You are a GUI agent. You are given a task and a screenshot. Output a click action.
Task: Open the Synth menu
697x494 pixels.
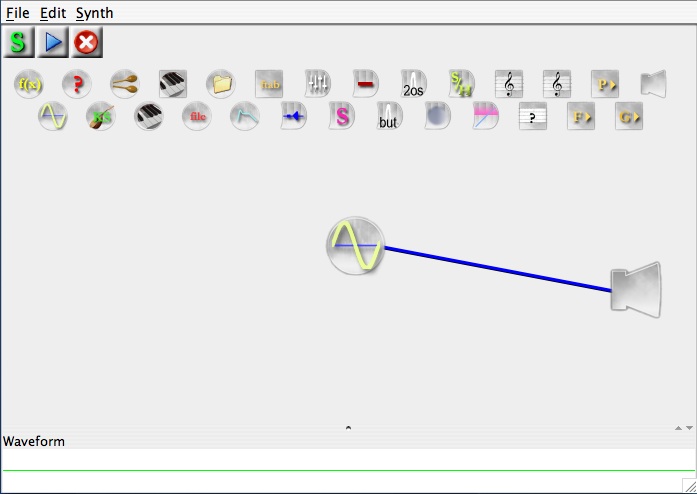[x=94, y=13]
